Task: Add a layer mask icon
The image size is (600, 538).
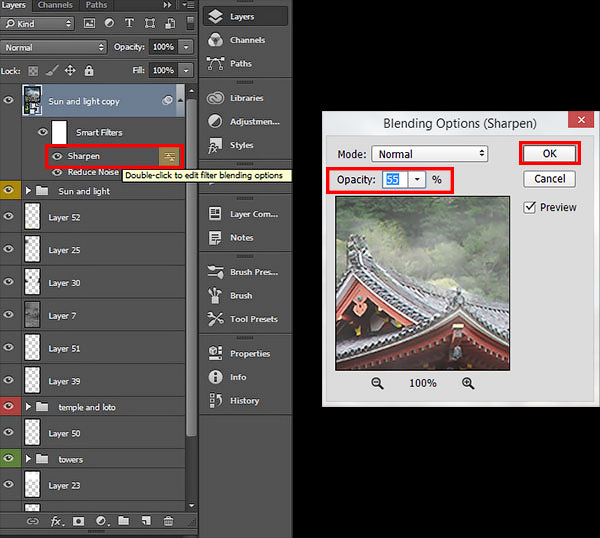Action: [78, 521]
